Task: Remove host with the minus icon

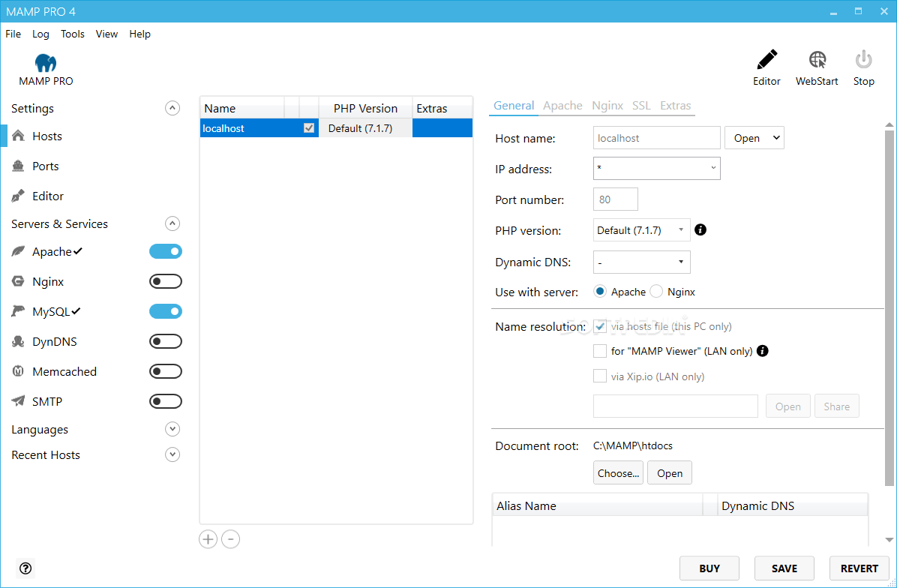Action: pyautogui.click(x=231, y=539)
